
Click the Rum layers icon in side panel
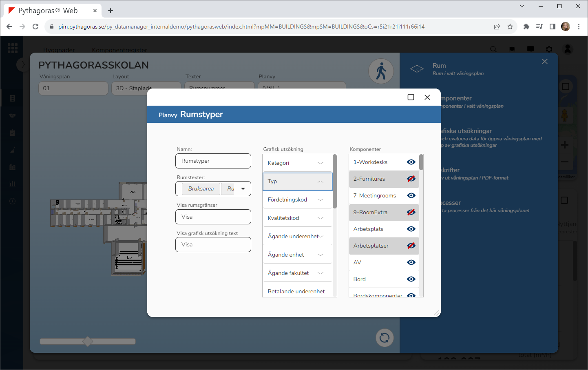[417, 69]
